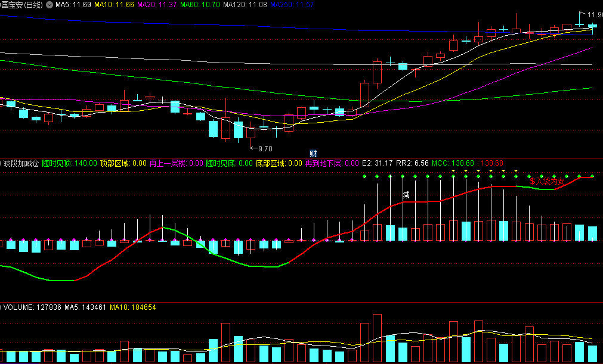Click 再到地下层: 0.00 value
603x364 pixels.
332,164
